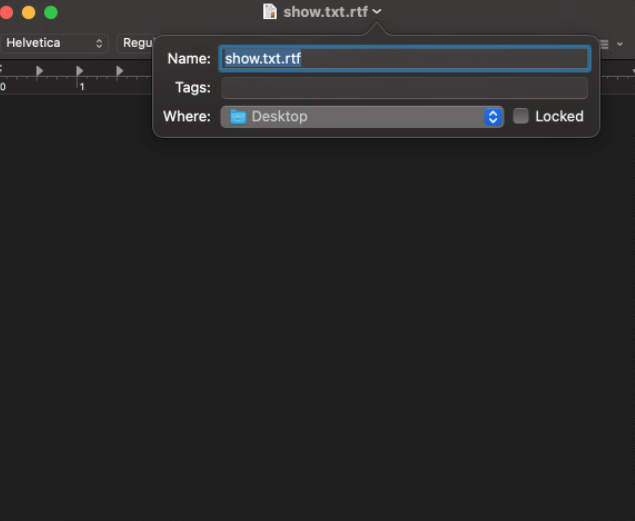Screen dimensions: 635x521
Task: Click the green full-screen window button
Action: [x=51, y=12]
